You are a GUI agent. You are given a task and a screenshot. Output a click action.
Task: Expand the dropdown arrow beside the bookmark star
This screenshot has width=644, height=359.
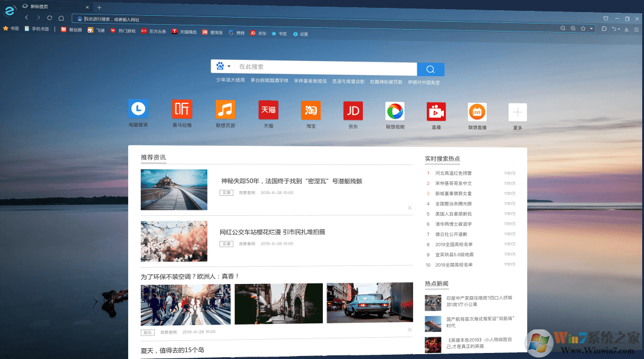click(591, 28)
